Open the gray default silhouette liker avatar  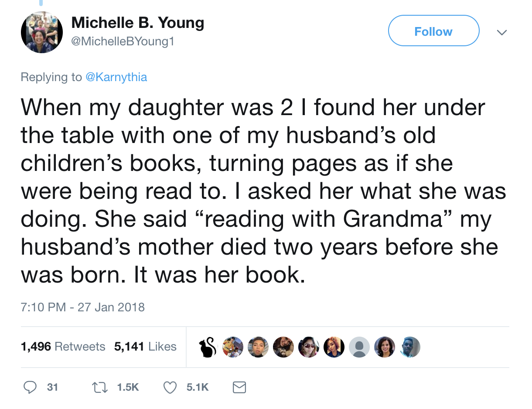click(x=359, y=347)
